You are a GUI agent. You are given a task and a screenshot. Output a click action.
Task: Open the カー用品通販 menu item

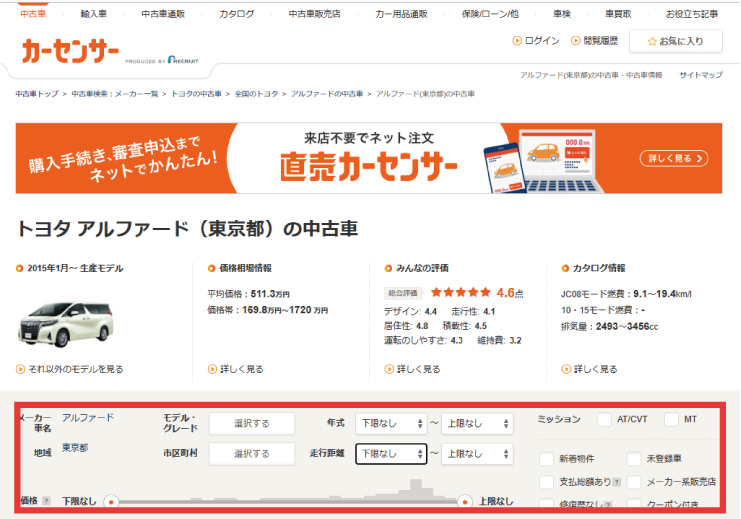[x=401, y=14]
